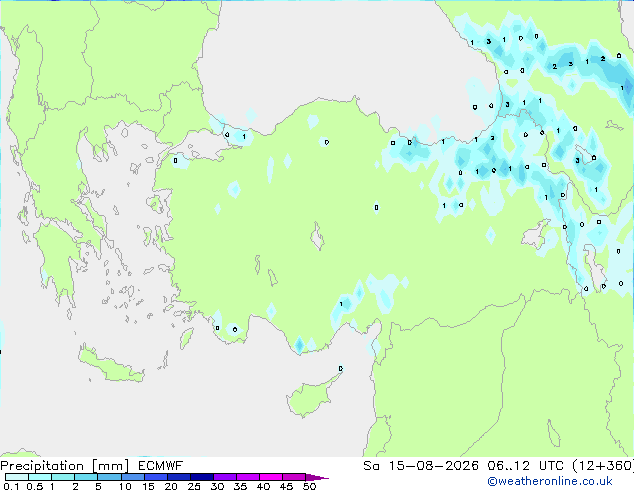634x490 pixels.
Task: Click the '35' legend scale label
Action: coord(240,486)
